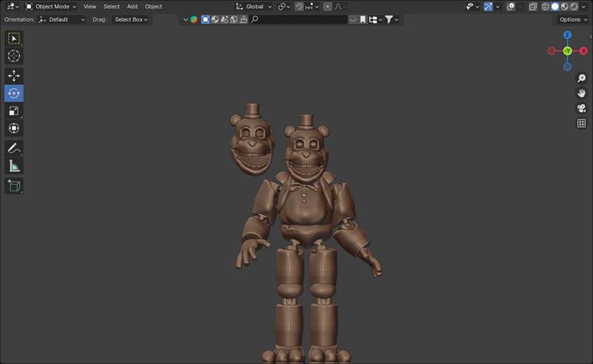Open the Global transform orientation dropdown
This screenshot has height=364, width=593.
[254, 7]
